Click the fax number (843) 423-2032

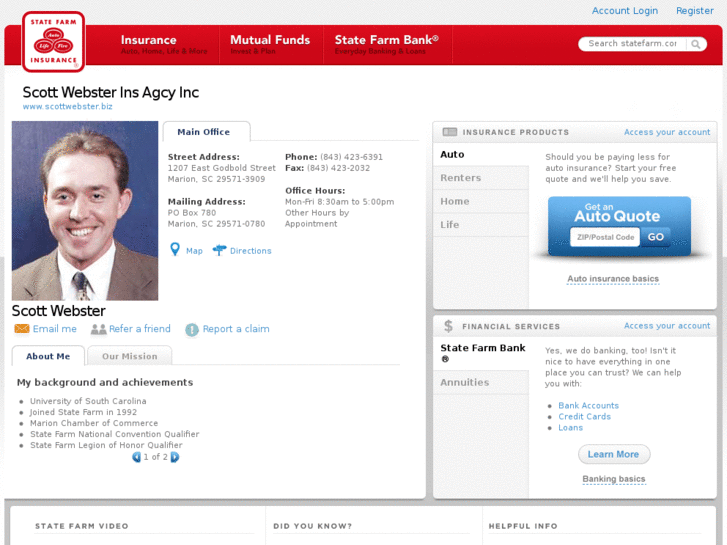point(338,168)
